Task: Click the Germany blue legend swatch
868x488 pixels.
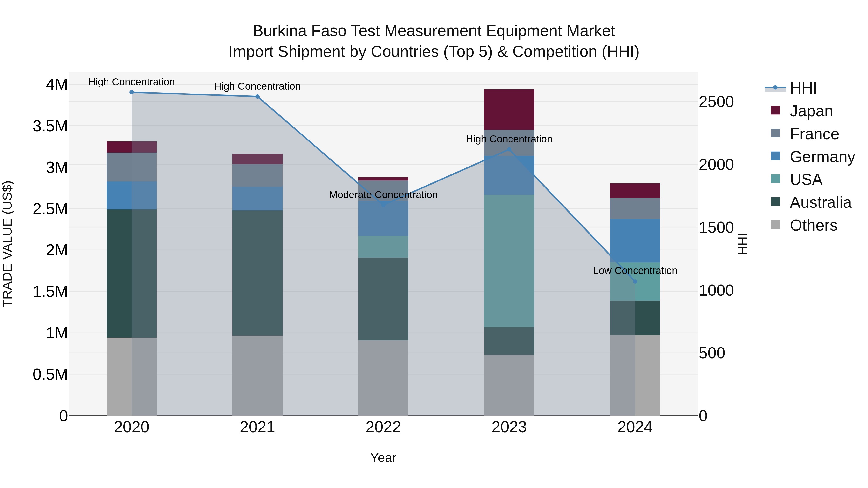Action: point(775,156)
